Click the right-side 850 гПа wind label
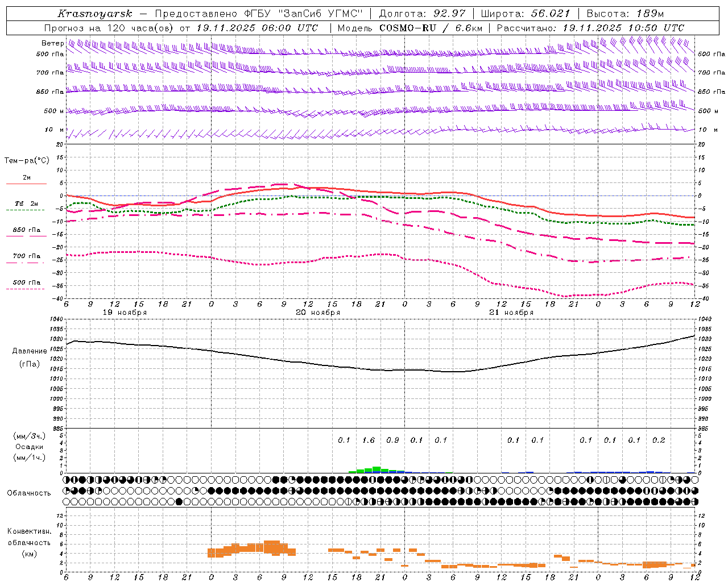The width and height of the screenshot is (728, 582). coord(712,92)
